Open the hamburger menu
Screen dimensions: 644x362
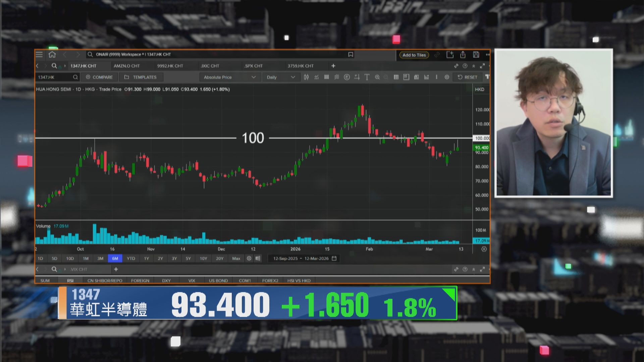click(x=39, y=54)
